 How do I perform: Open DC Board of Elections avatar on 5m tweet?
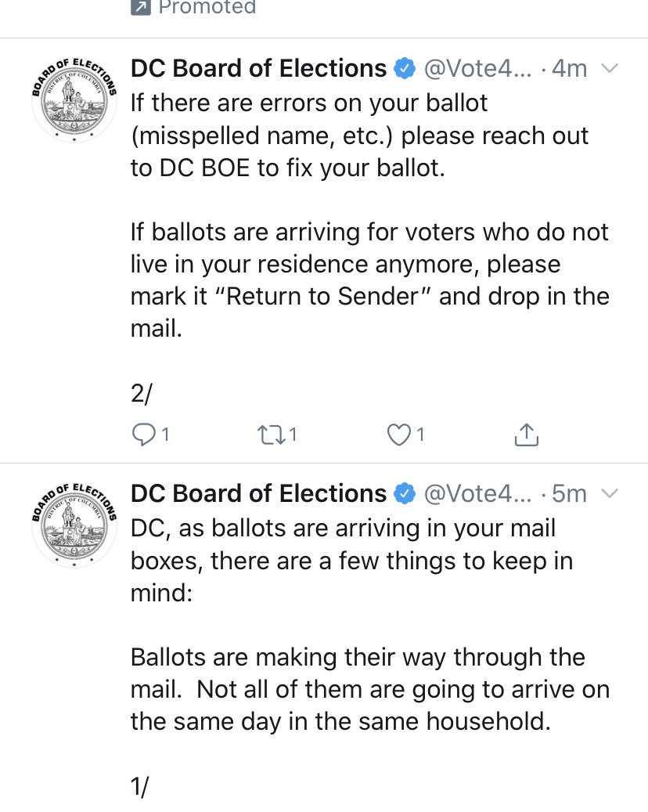click(x=74, y=525)
